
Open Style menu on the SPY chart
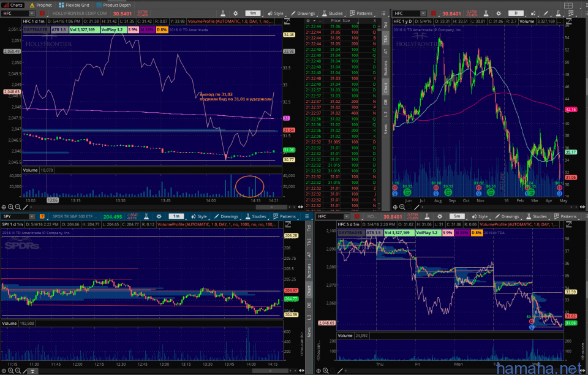198,216
